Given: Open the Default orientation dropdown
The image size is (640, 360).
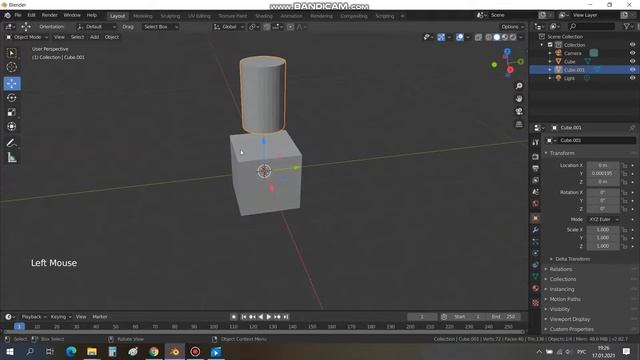Looking at the screenshot, I should tap(96, 27).
